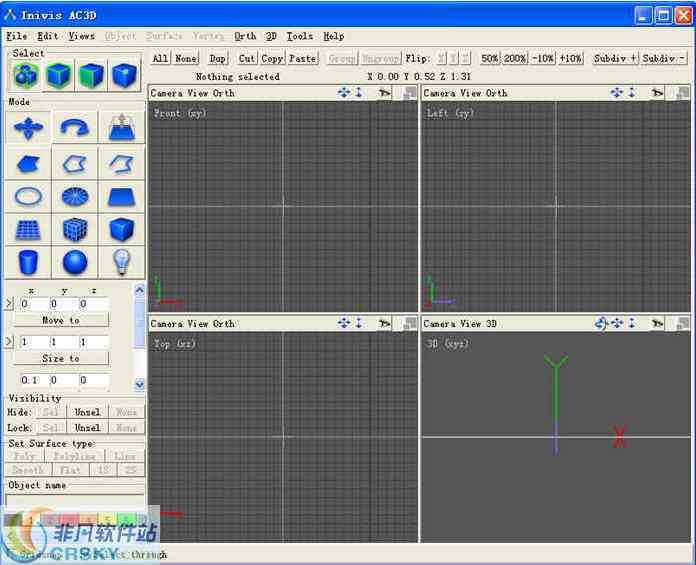Image resolution: width=696 pixels, height=565 pixels.
Task: Open the Tools menu
Action: (x=300, y=36)
